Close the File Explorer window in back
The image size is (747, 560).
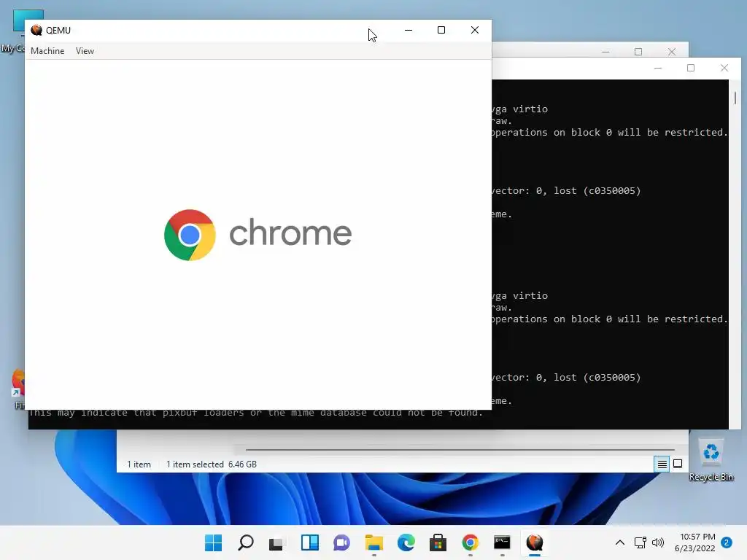coord(672,52)
